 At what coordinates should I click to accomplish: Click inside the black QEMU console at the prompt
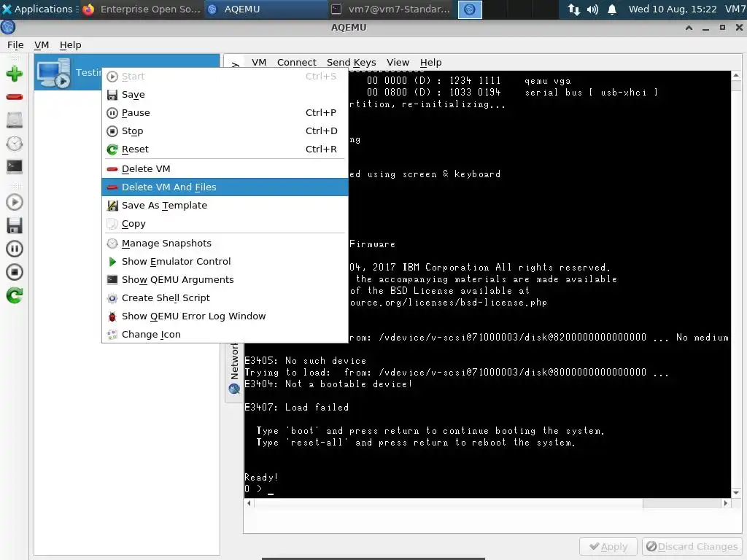[x=271, y=489]
